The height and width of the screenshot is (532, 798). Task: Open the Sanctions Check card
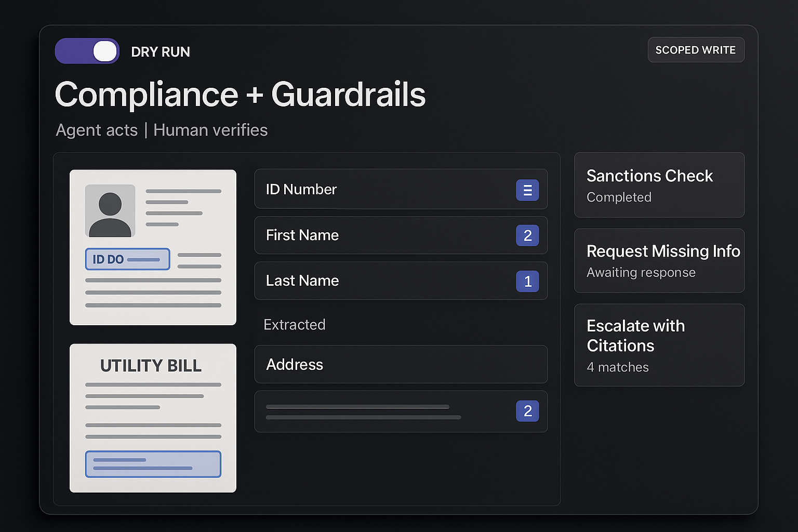[x=659, y=185]
